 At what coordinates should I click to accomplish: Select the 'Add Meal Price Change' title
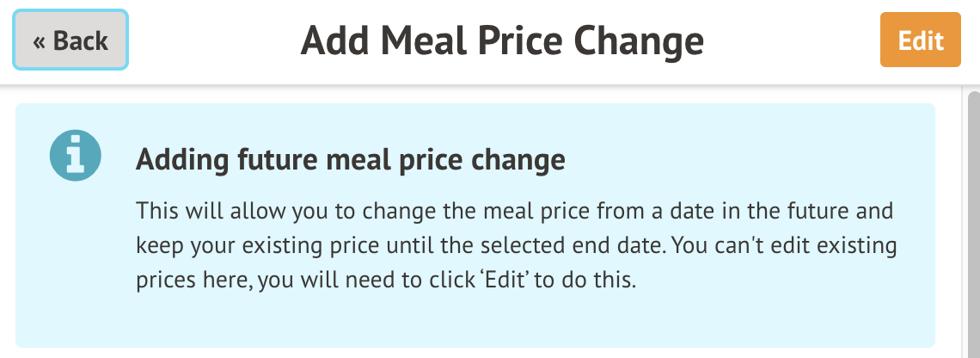click(x=502, y=40)
